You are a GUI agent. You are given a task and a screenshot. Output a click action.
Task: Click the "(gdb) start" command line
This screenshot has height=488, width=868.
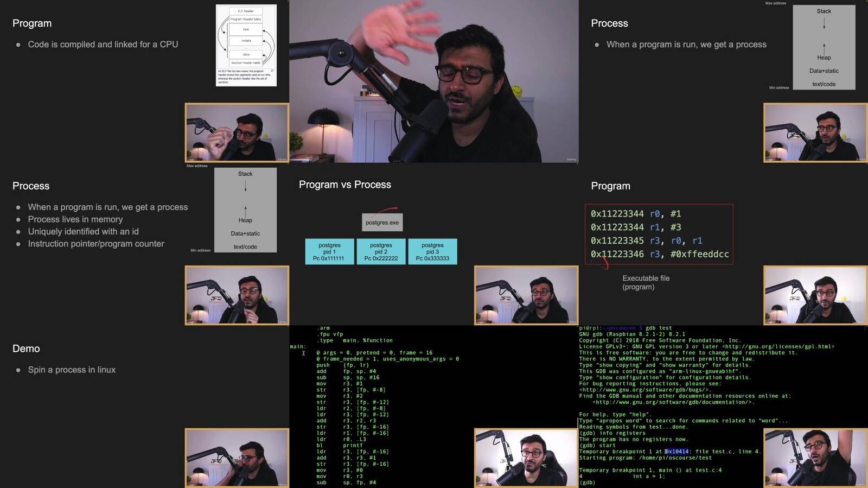(597, 446)
